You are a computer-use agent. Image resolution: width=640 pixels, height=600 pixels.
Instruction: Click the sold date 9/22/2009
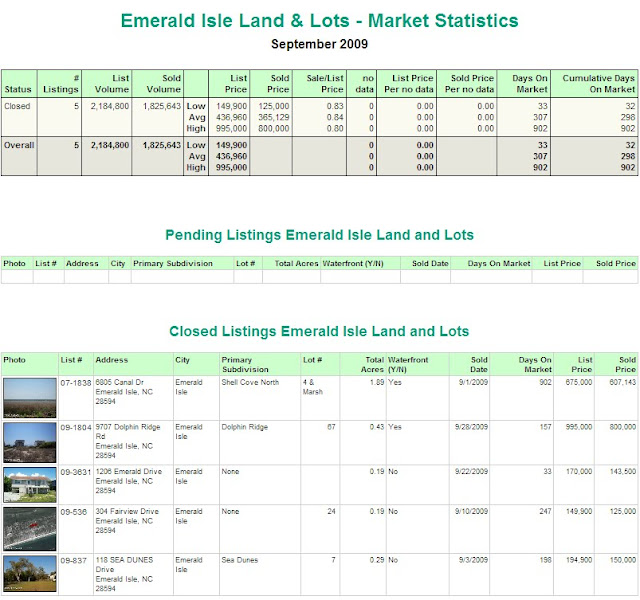471,471
